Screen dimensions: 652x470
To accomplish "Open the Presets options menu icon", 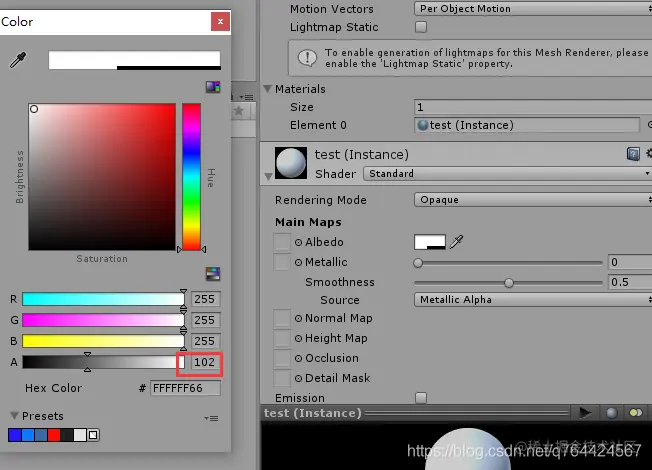I will pyautogui.click(x=211, y=418).
